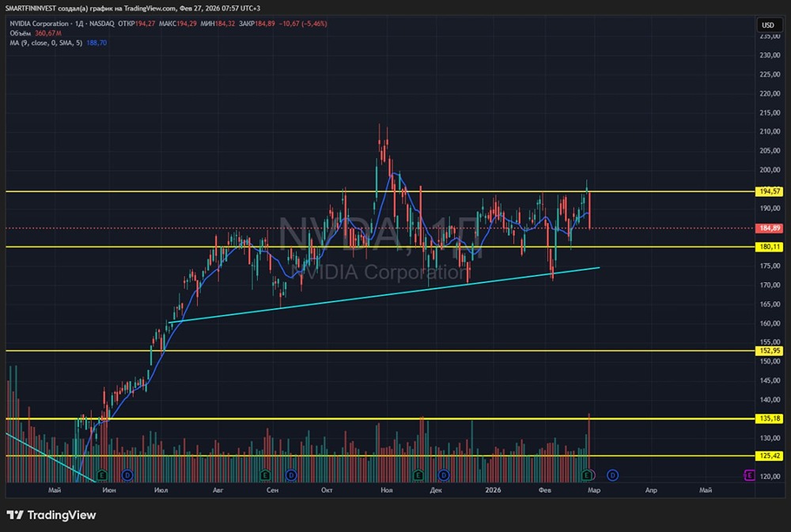The image size is (791, 532).
Task: Click the red 184,89 last price label
Action: (770, 228)
